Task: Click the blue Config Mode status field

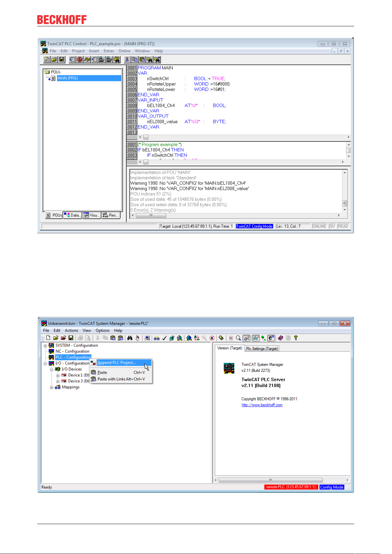Action: (332, 487)
